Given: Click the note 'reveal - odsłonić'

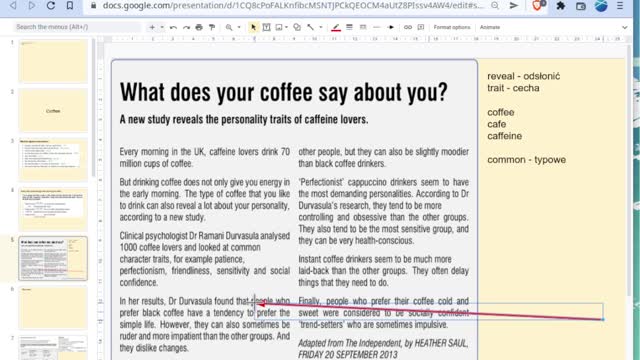Looking at the screenshot, I should pyautogui.click(x=524, y=76).
